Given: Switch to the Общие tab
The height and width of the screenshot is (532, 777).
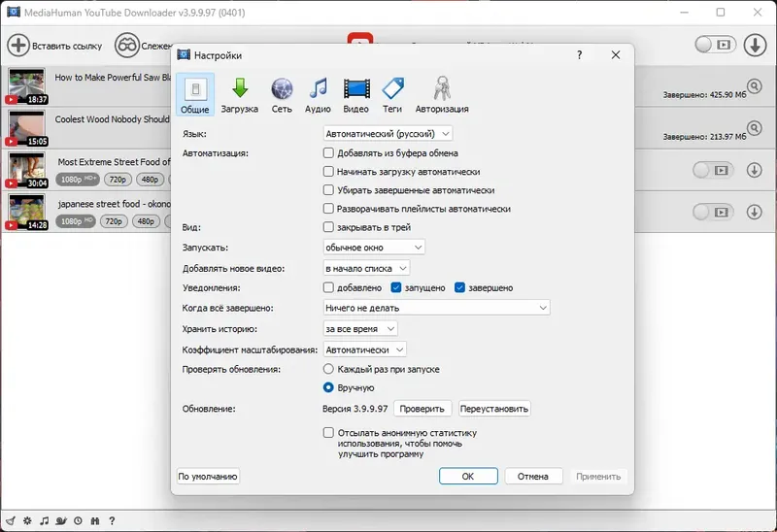Looking at the screenshot, I should point(195,94).
